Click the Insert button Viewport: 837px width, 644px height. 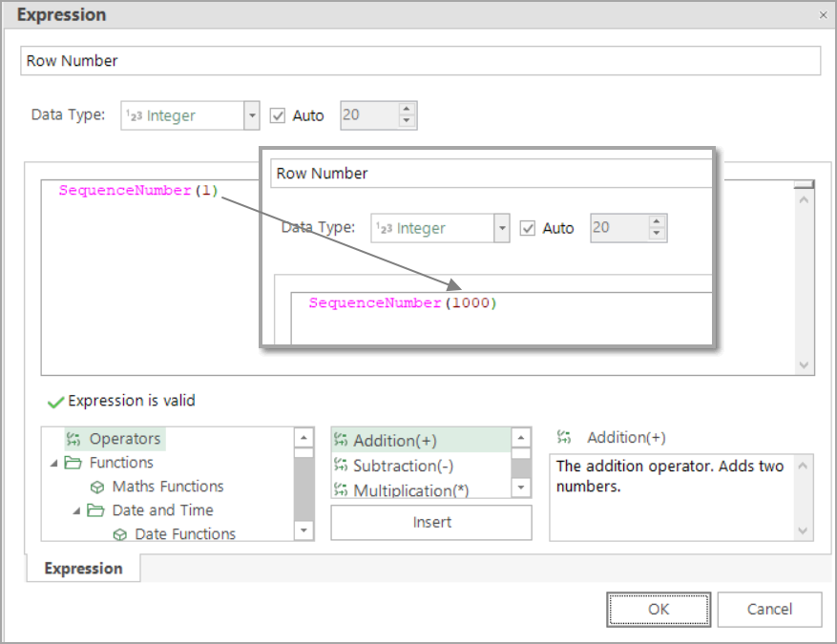[431, 522]
